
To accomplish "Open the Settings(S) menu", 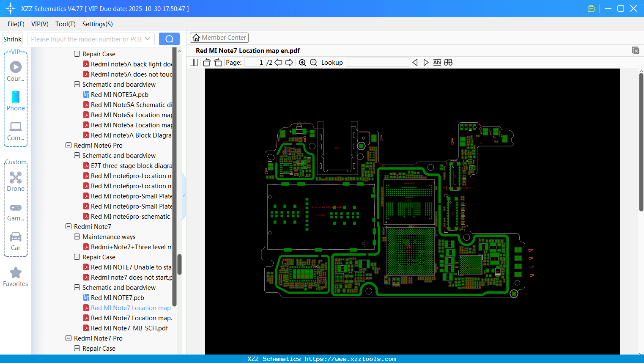I will click(97, 24).
